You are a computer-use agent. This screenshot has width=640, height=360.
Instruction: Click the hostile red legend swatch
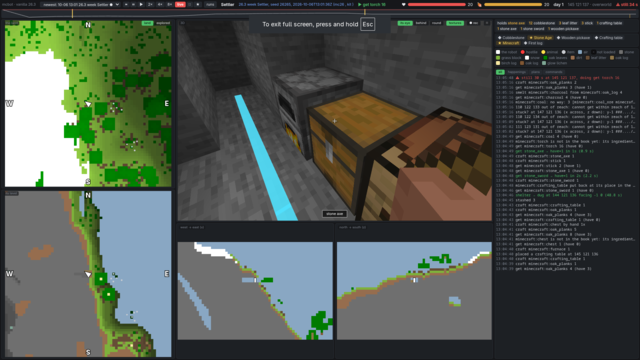522,52
